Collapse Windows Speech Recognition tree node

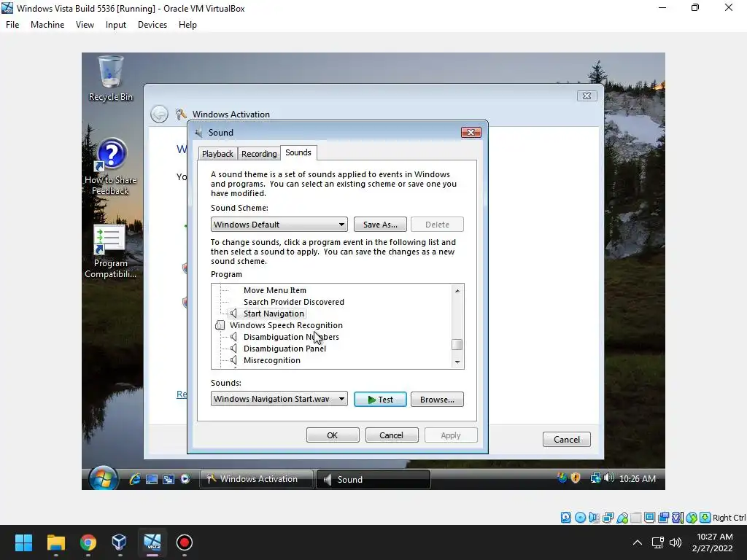pos(220,325)
